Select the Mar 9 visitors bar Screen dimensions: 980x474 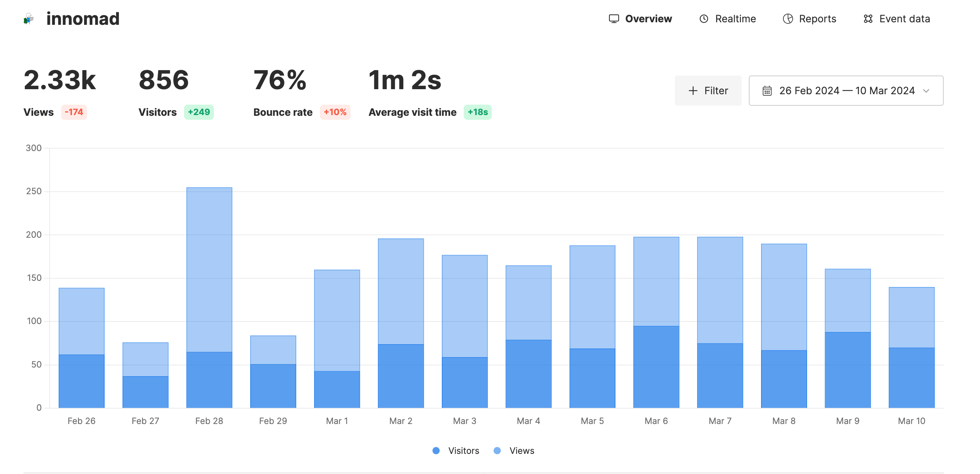pyautogui.click(x=848, y=370)
